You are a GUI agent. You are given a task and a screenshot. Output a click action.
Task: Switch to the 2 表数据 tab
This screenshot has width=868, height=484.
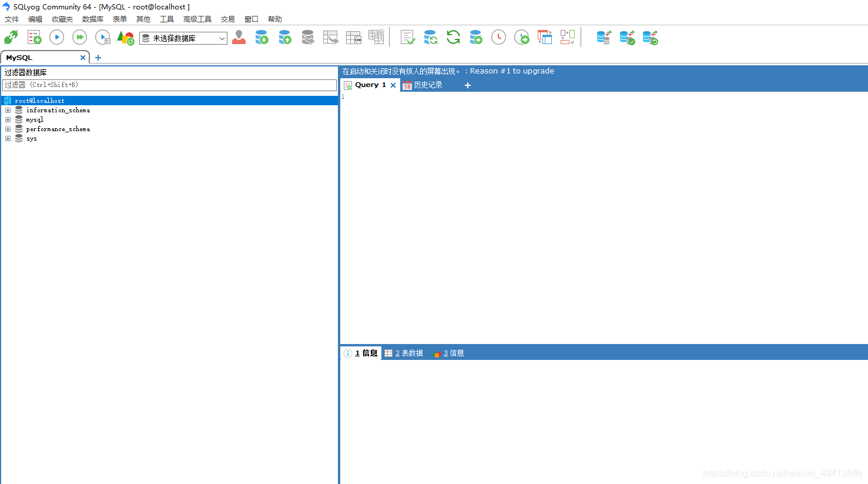404,353
